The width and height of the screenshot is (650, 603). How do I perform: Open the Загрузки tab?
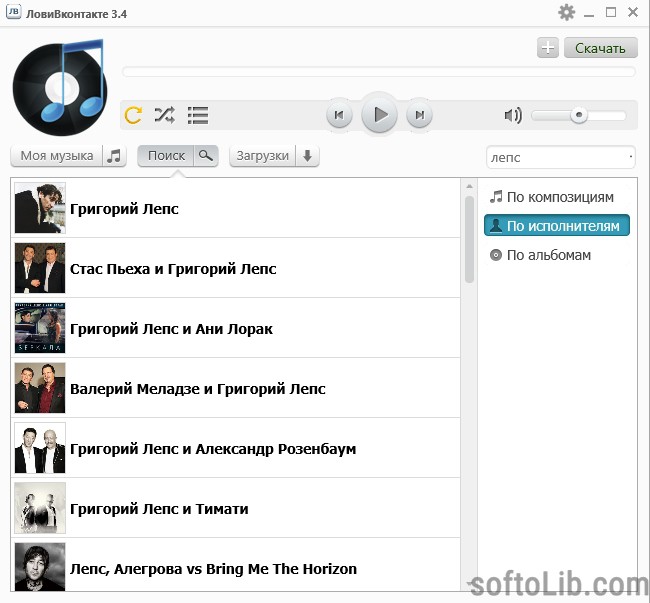[262, 156]
